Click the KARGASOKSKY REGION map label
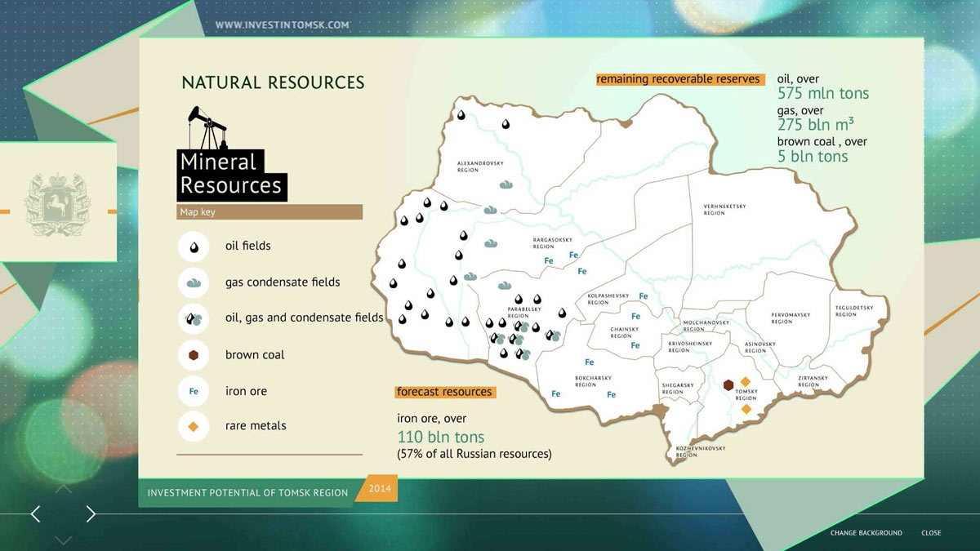This screenshot has height=551, width=980. [551, 242]
